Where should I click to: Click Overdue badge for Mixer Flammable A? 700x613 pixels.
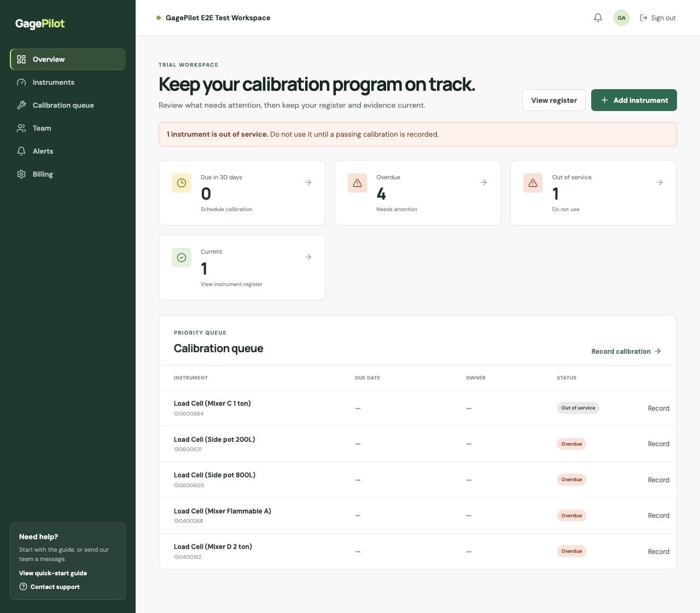pos(571,515)
